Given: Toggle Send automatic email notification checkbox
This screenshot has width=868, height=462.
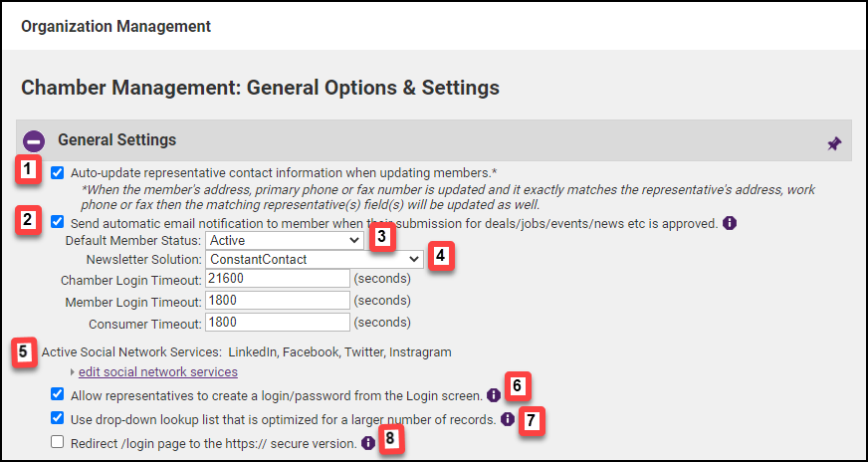Looking at the screenshot, I should (x=58, y=222).
